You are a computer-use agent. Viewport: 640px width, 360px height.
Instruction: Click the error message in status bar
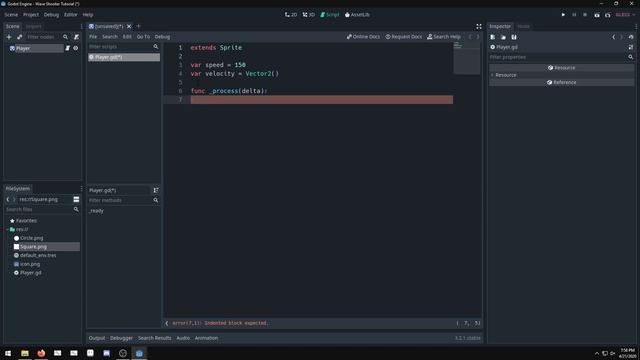click(x=220, y=323)
